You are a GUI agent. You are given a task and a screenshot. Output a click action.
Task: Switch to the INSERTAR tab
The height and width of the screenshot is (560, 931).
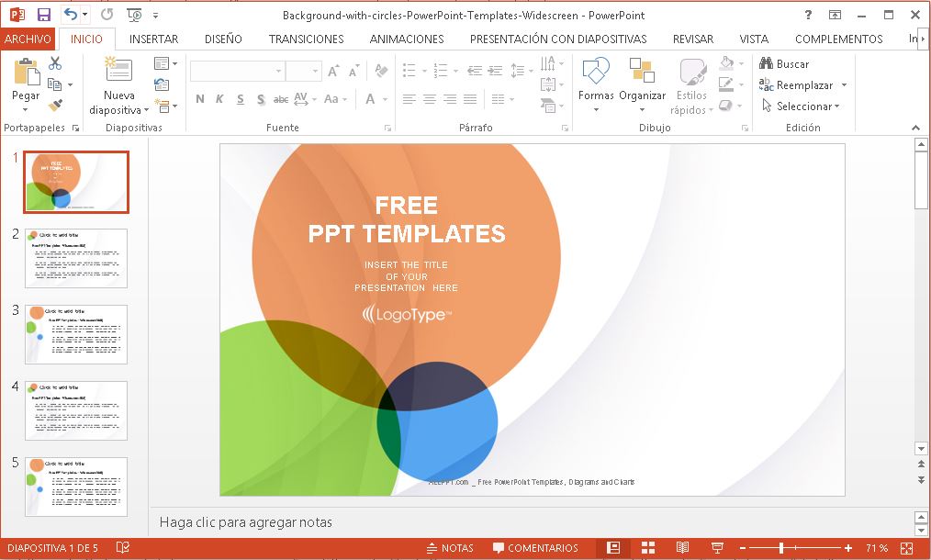pyautogui.click(x=153, y=39)
